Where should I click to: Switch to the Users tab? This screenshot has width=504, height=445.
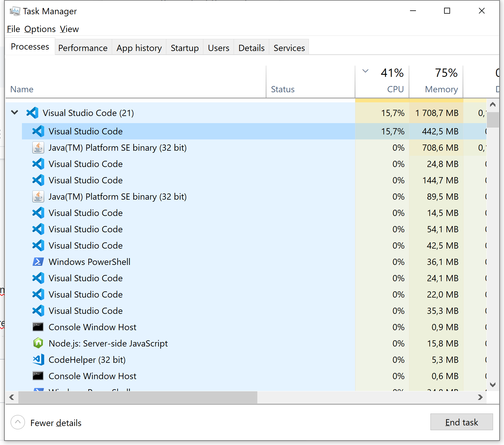(x=218, y=48)
